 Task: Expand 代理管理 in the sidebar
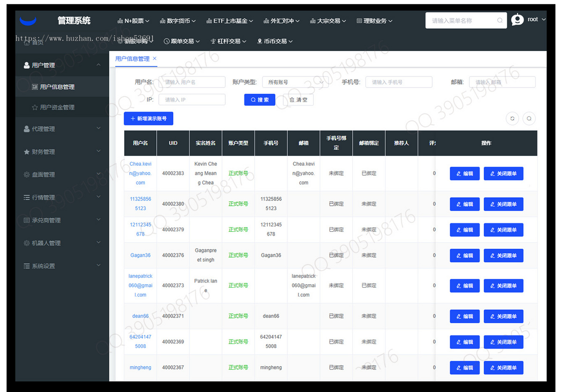(x=62, y=129)
